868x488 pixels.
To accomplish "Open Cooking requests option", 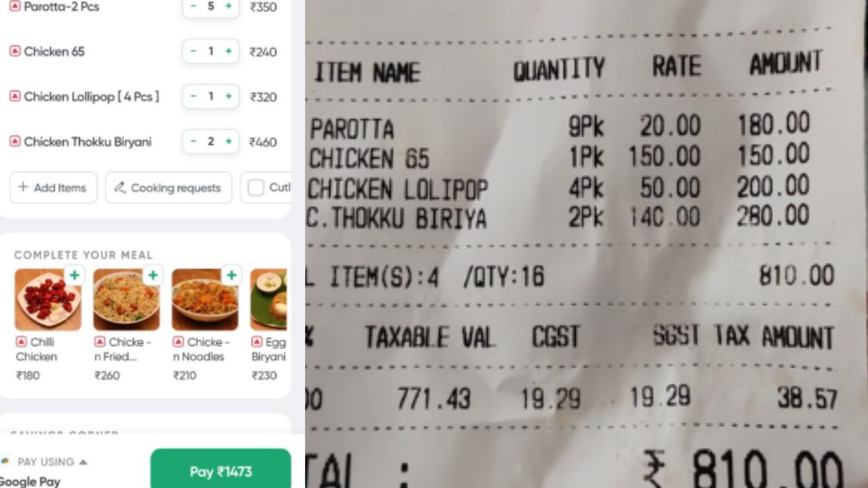I will coord(168,188).
